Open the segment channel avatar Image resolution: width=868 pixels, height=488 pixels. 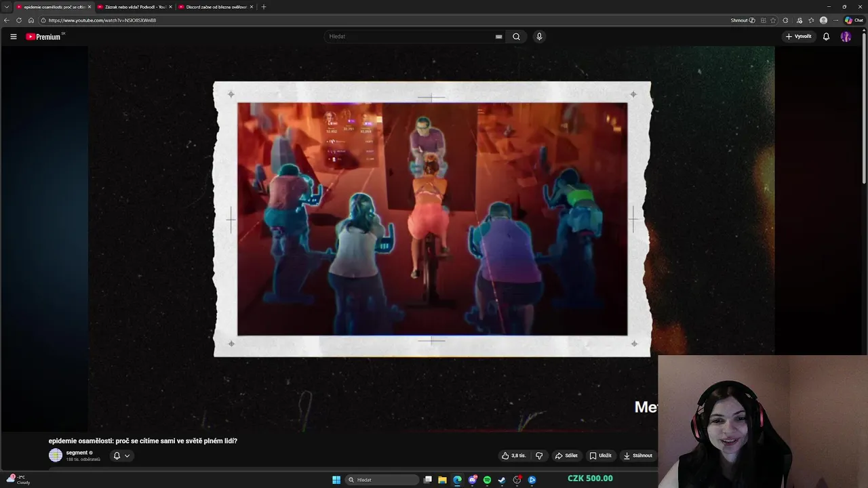[56, 455]
